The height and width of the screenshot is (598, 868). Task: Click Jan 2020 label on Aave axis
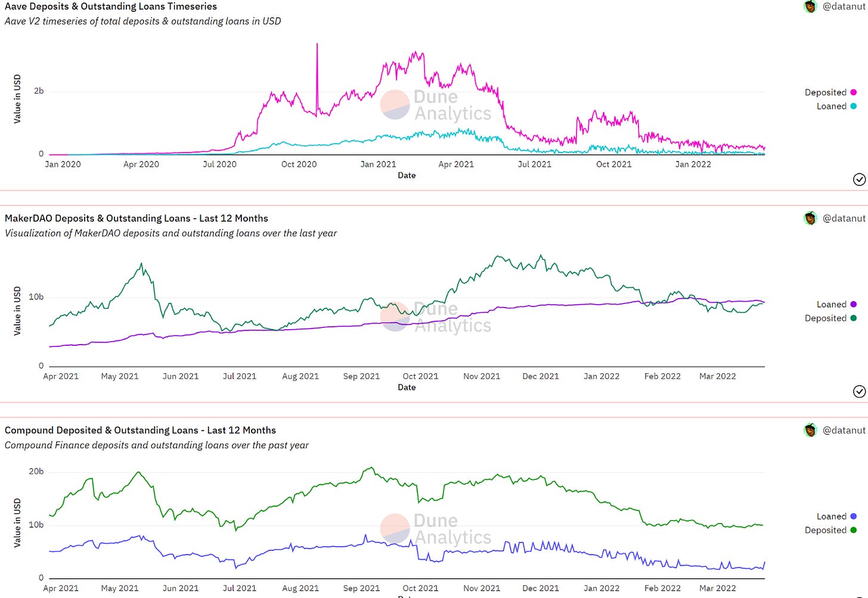coord(63,164)
